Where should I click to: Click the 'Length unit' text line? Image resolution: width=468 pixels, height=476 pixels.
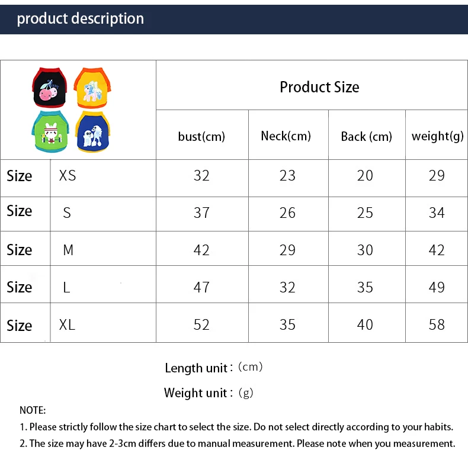(x=213, y=368)
